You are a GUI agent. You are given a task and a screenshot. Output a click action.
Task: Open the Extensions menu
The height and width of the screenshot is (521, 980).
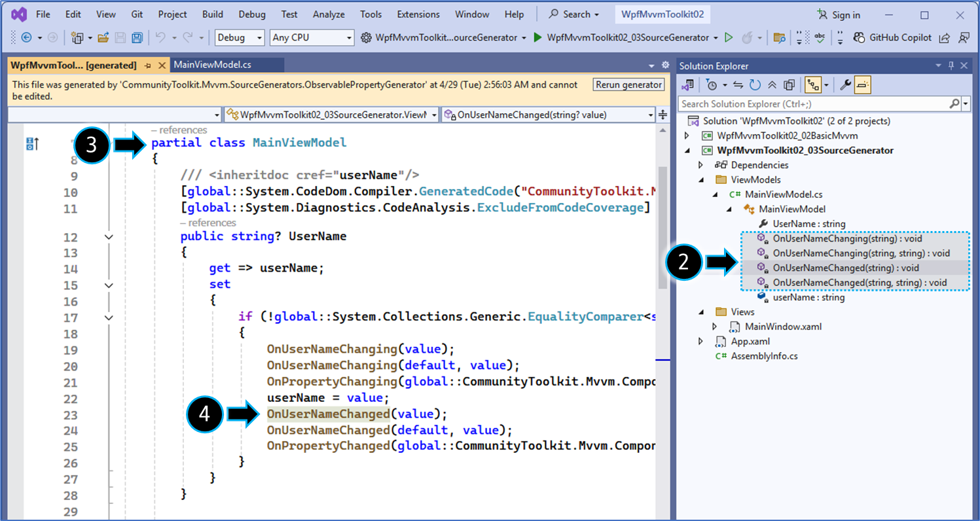(x=418, y=14)
